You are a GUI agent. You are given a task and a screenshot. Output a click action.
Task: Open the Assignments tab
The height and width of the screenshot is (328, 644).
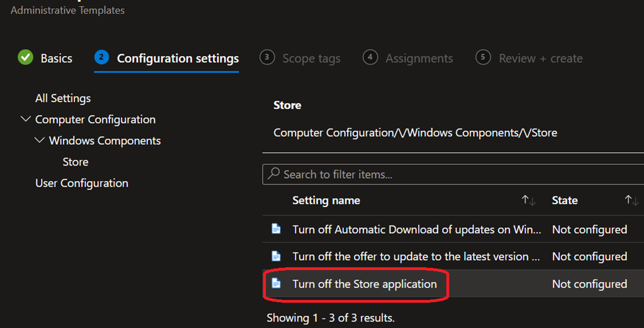coord(419,59)
